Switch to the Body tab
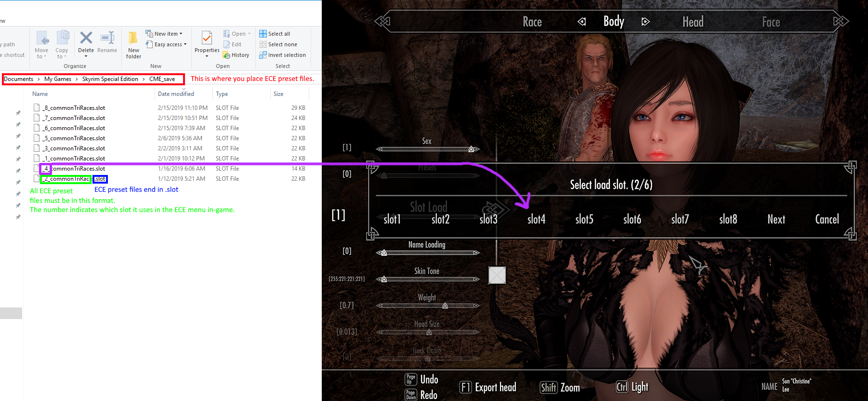 [614, 21]
